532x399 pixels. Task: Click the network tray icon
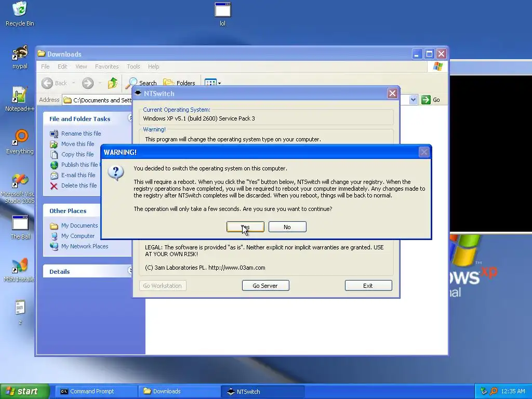(484, 392)
